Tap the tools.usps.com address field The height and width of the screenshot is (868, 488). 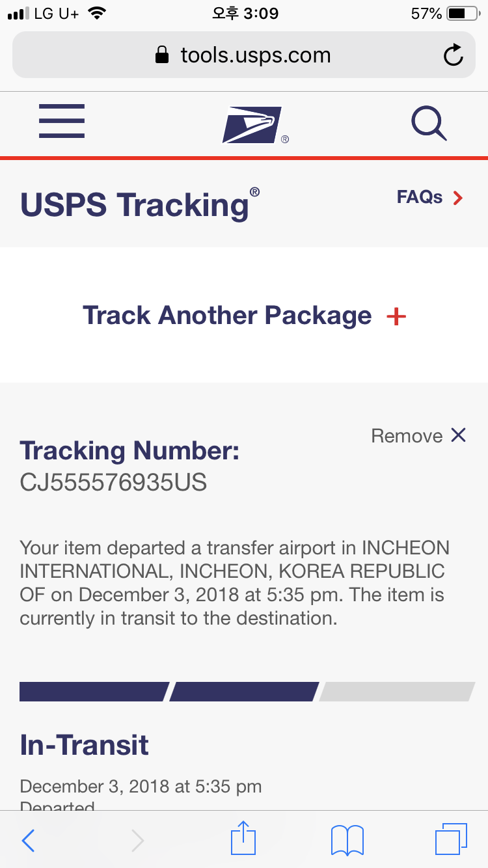(256, 55)
